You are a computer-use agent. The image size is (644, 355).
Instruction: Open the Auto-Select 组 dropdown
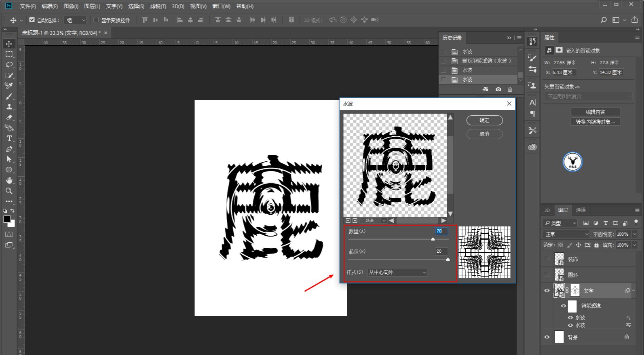tap(76, 20)
